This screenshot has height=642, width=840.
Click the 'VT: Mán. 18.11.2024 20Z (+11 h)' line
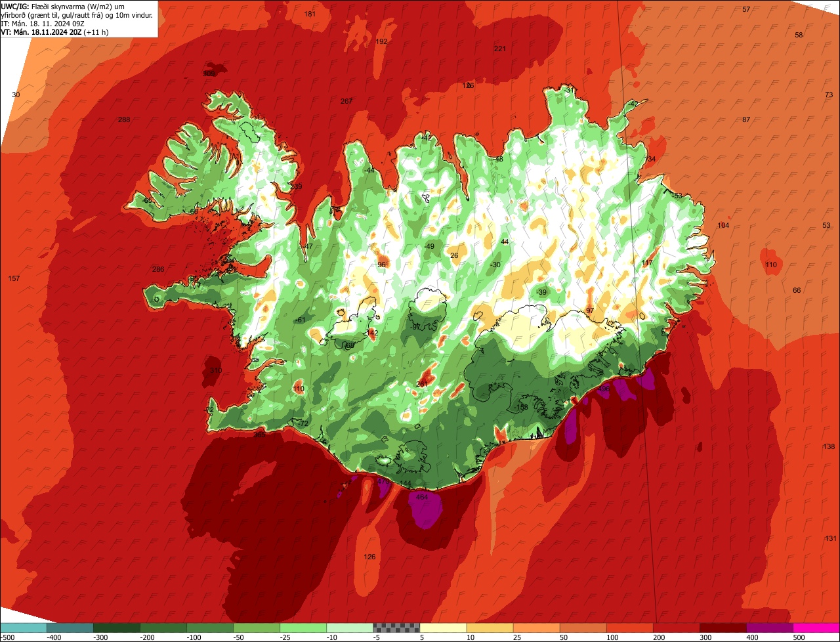pos(55,32)
